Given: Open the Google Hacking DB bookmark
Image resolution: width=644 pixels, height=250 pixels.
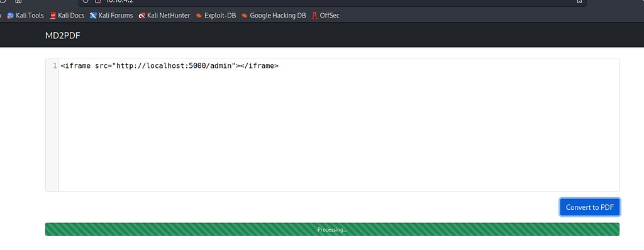Looking at the screenshot, I should [274, 16].
